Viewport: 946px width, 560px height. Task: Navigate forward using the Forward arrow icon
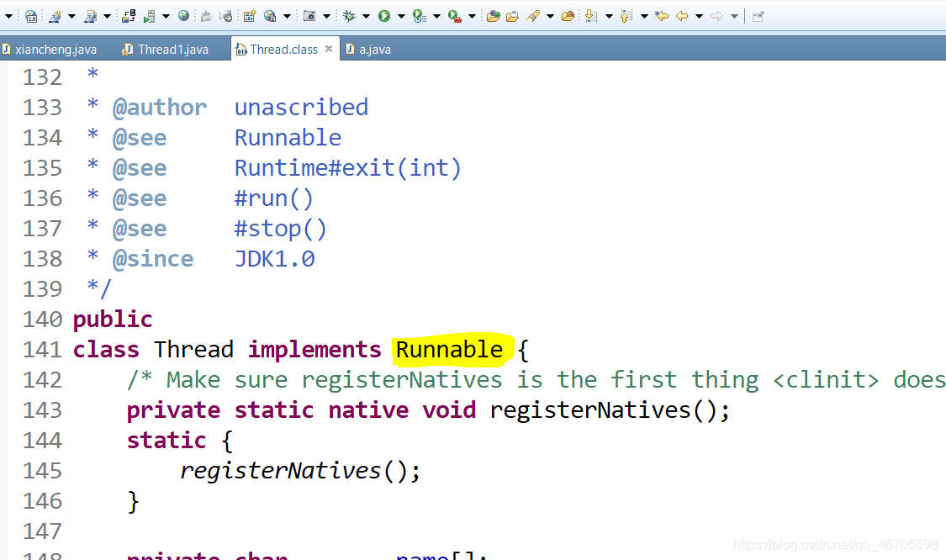coord(715,15)
